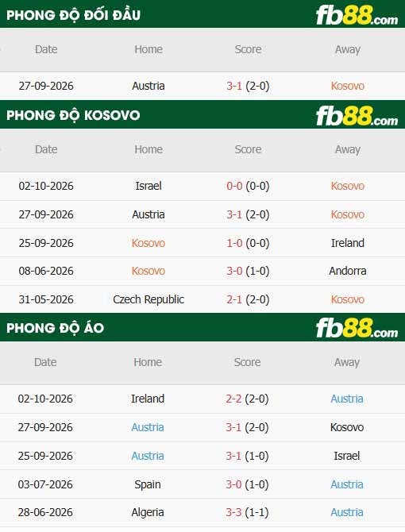
Task: Select the Phong Độ Đối Đầu section title
Action: pyautogui.click(x=73, y=15)
